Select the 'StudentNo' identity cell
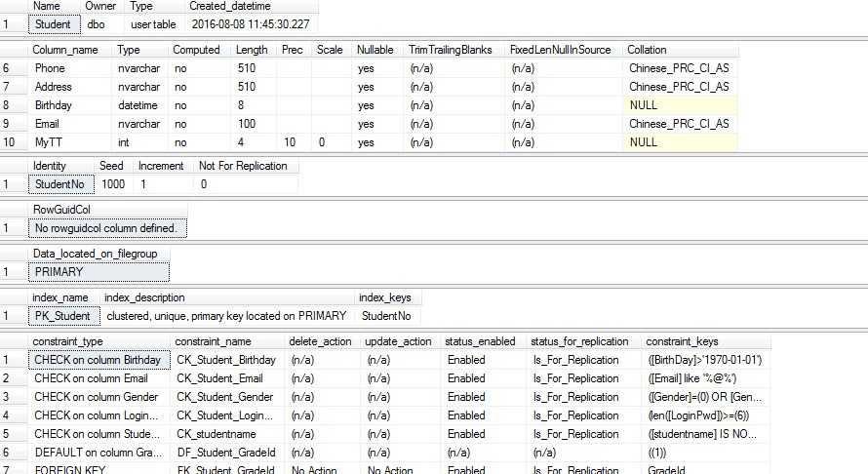Viewport: 868px width, 474px height. 60,184
